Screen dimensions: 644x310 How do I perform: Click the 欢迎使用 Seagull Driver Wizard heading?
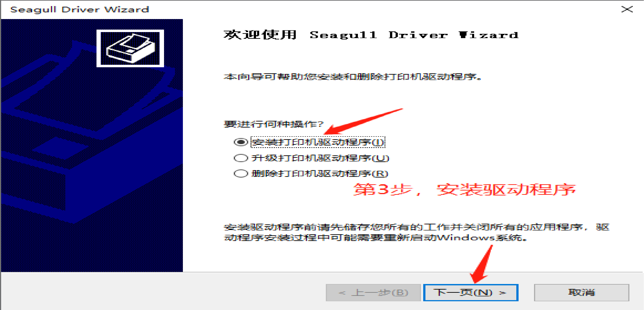(371, 35)
